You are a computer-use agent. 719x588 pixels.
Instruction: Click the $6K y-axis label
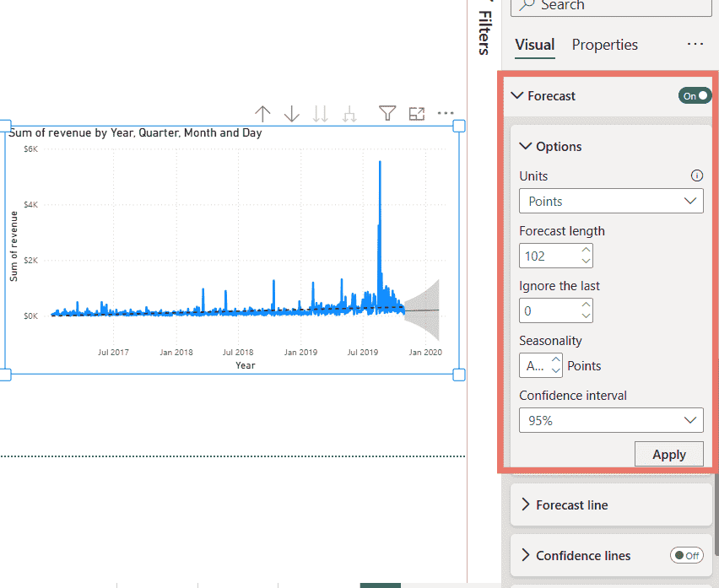point(30,149)
